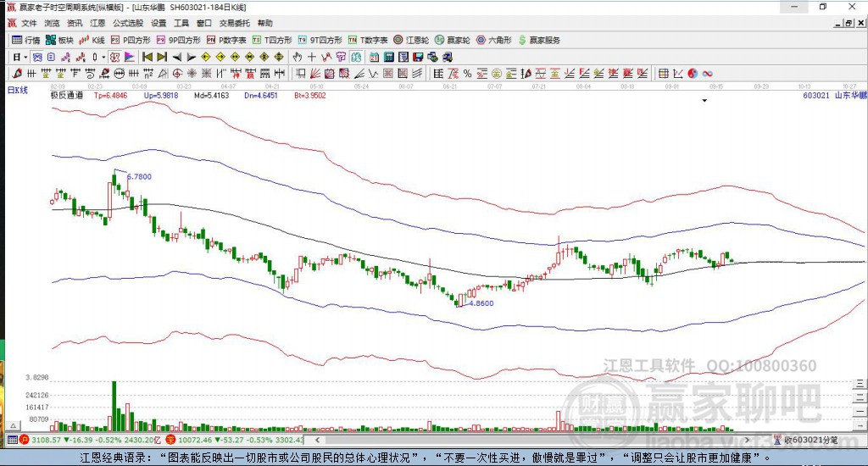Viewport: 868px width, 466px height.
Task: Open the 帮助 menu
Action: 265,23
